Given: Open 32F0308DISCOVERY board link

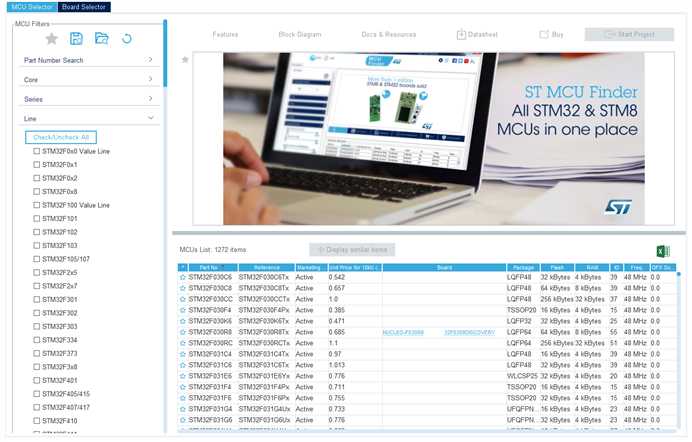Looking at the screenshot, I should coord(470,333).
